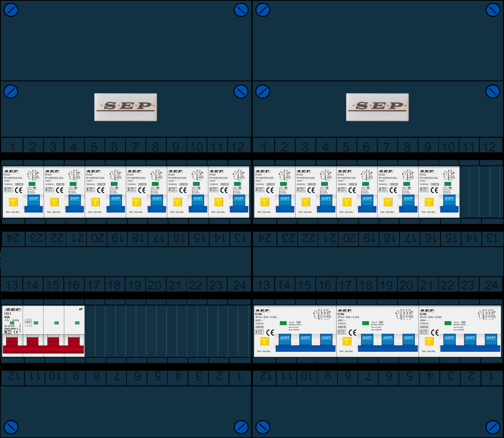Image resolution: width=504 pixels, height=438 pixels.
Task: Toggle the O-OFF lever on the right panel's fourth RCM2 breaker
Action: [408, 203]
